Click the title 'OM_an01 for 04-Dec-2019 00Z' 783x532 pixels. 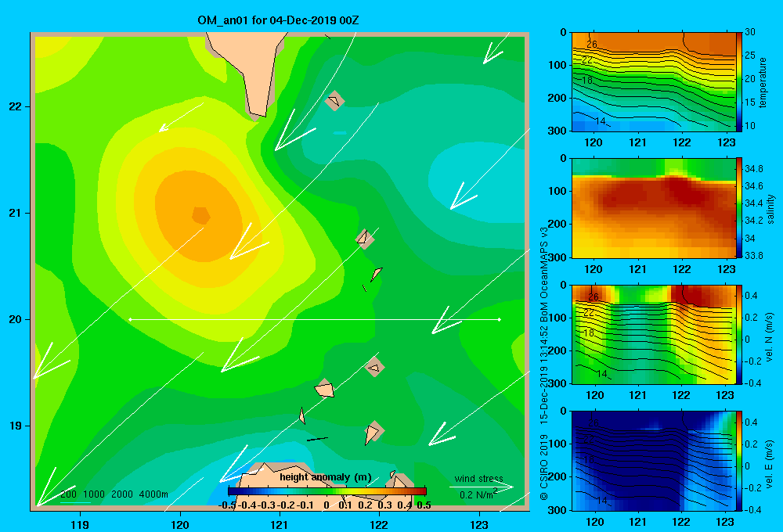click(x=278, y=20)
